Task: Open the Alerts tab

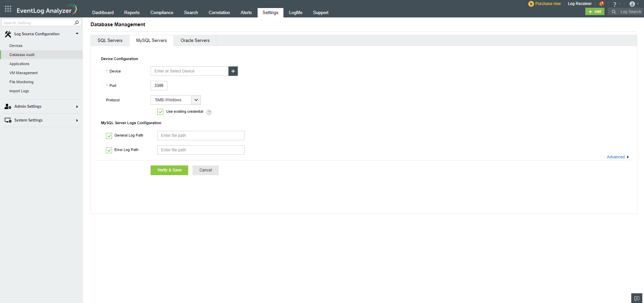Action: 246,13
